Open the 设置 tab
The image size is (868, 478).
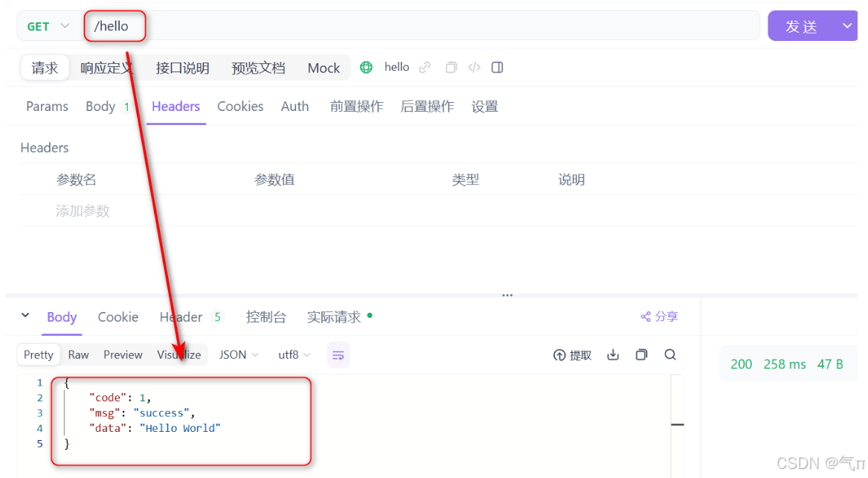pyautogui.click(x=485, y=106)
